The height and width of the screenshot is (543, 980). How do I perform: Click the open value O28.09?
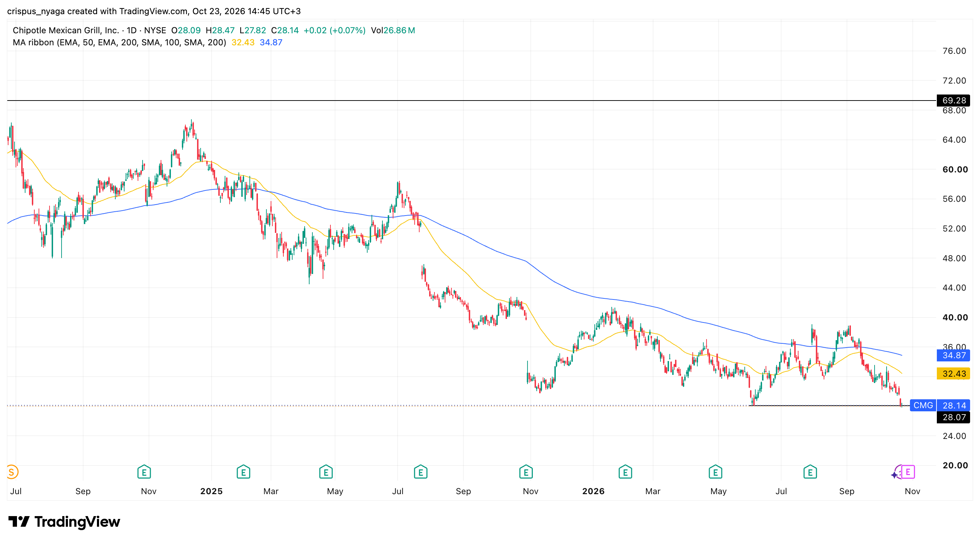click(x=186, y=30)
